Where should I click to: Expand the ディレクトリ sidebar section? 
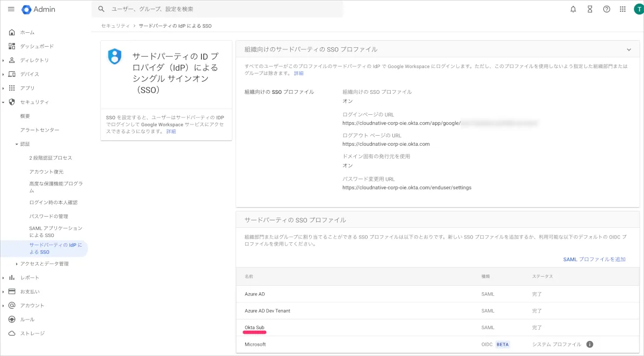point(3,60)
